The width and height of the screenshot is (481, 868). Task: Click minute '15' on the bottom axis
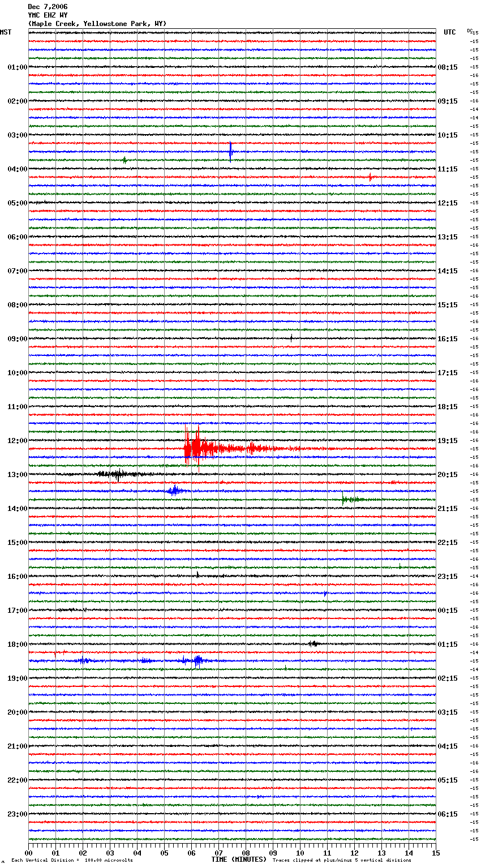click(436, 853)
